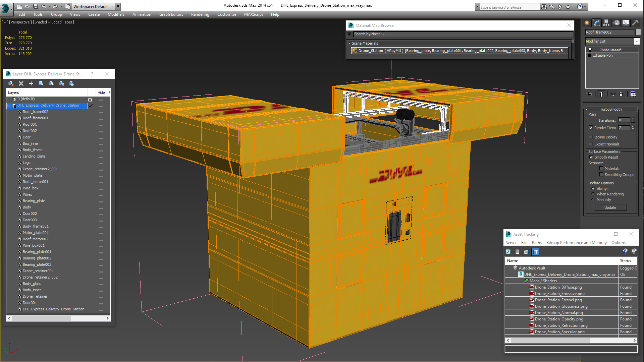Open the Modifiers dropdown menu
This screenshot has height=362, width=644.
[x=115, y=14]
